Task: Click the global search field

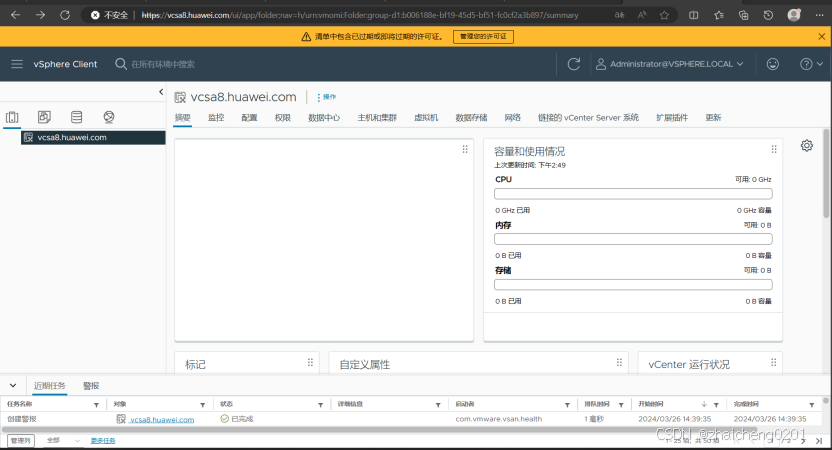Action: (162, 64)
